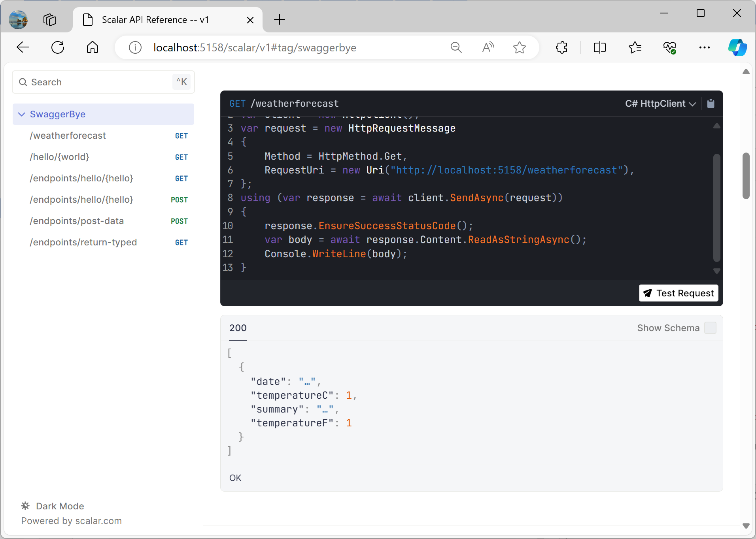Screen dimensions: 756x539
Task: Open the browser Extensions menu
Action: pyautogui.click(x=562, y=48)
